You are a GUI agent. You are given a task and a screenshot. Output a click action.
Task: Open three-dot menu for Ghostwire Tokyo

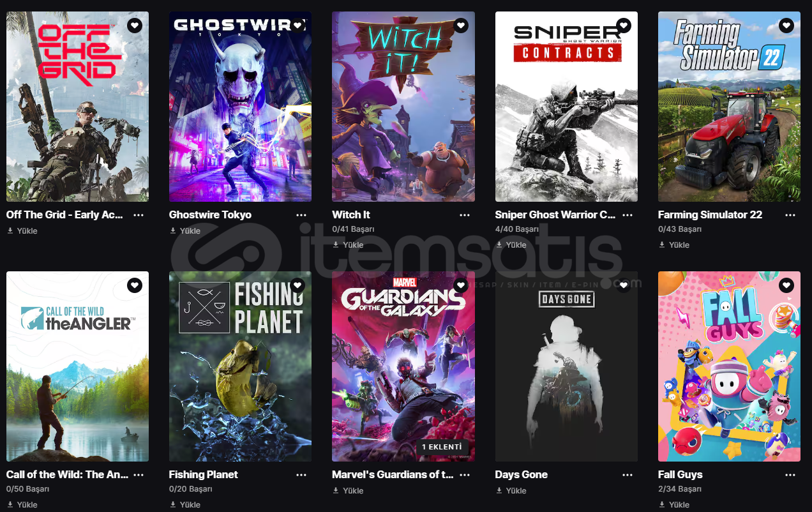point(301,215)
